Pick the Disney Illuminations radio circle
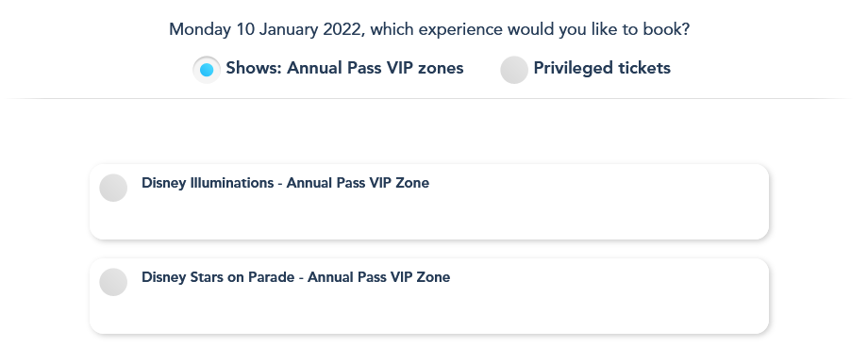The height and width of the screenshot is (347, 868). coord(113,188)
